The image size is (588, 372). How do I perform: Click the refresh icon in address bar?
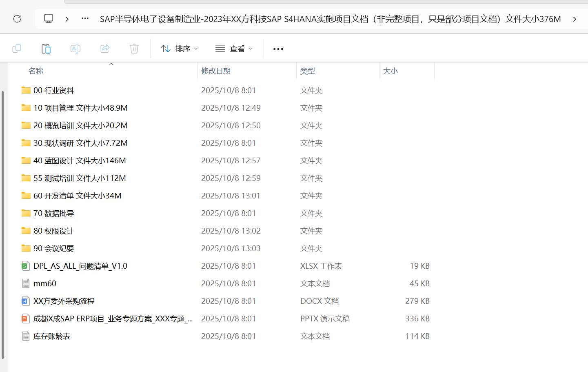click(17, 19)
